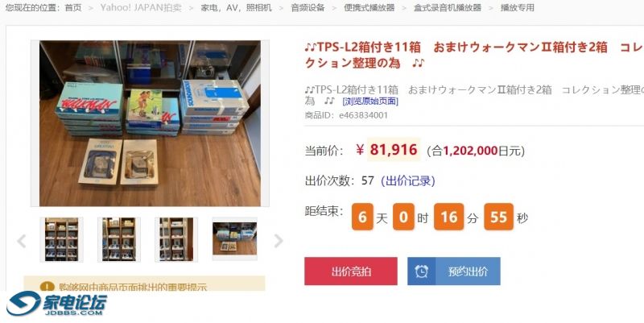Viewport: 644px width, 323px height.
Task: Open the second shelf thumbnail
Action: pos(118,239)
